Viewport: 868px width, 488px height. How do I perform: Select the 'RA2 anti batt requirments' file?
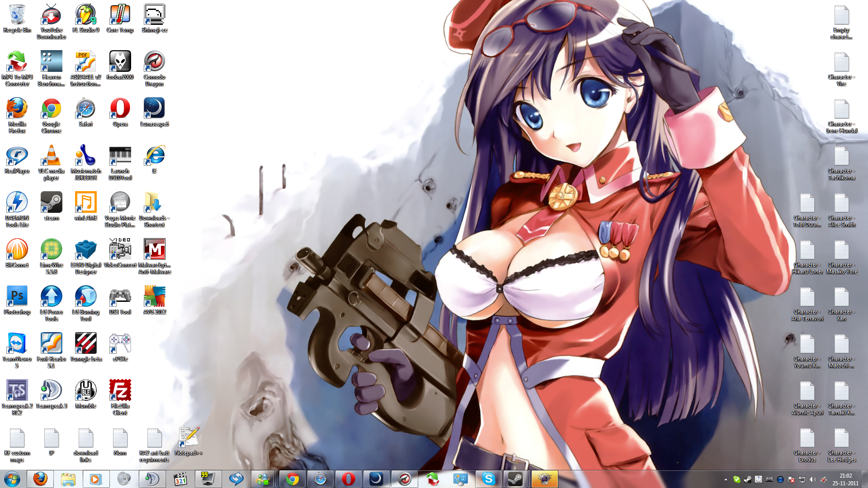pyautogui.click(x=155, y=445)
